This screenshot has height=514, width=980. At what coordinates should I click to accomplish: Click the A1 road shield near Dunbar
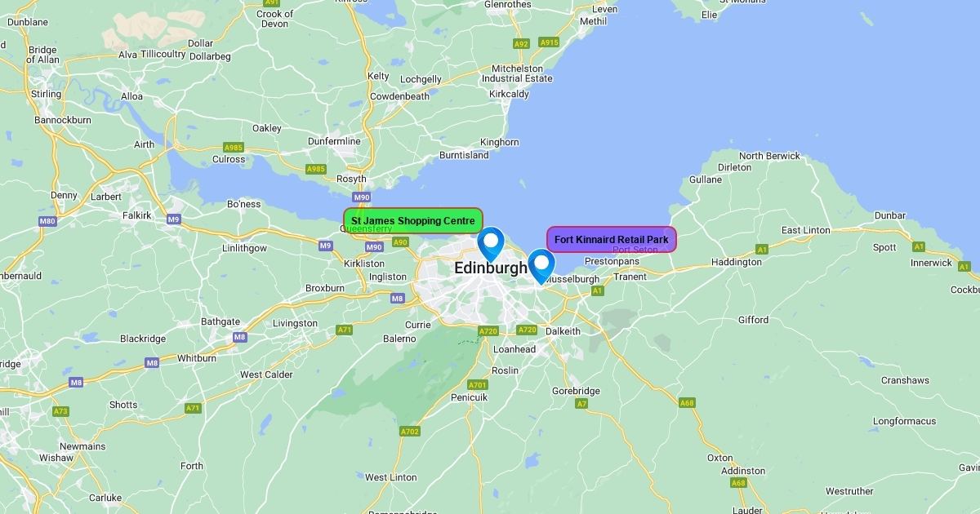pyautogui.click(x=919, y=246)
